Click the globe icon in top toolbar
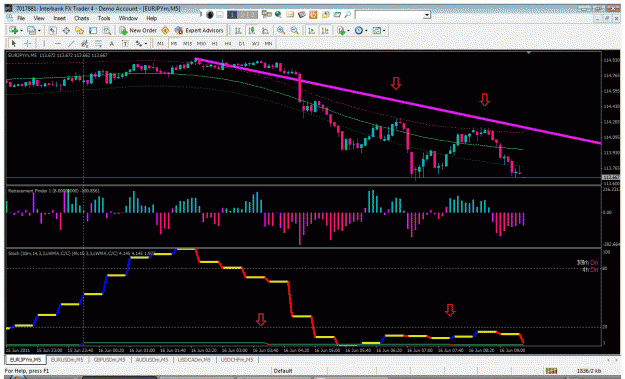625x379 pixels. pos(278,15)
